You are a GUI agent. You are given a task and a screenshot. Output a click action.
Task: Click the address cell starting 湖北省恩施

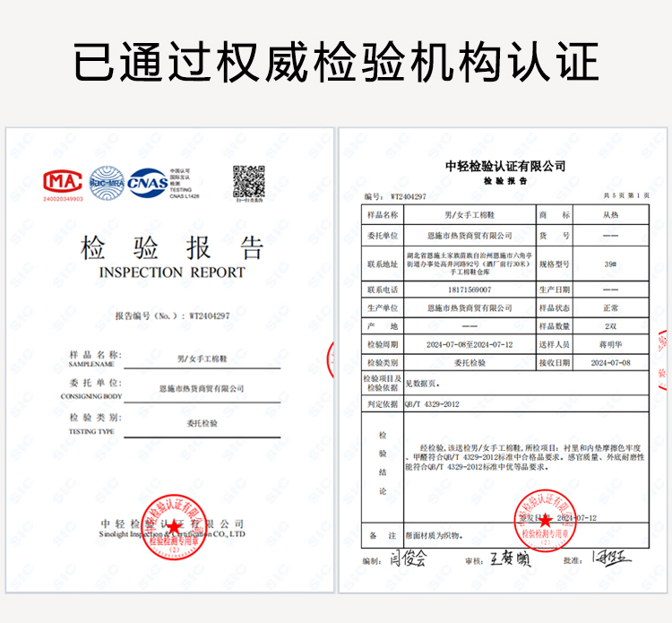tap(470, 264)
